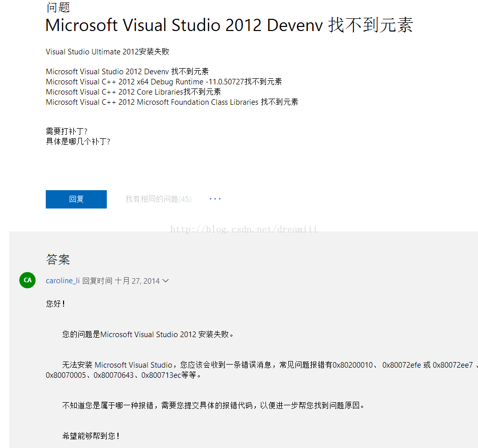Click the line '2012 Core Libraries找不到元素'
This screenshot has width=478, height=448.
pyautogui.click(x=133, y=92)
